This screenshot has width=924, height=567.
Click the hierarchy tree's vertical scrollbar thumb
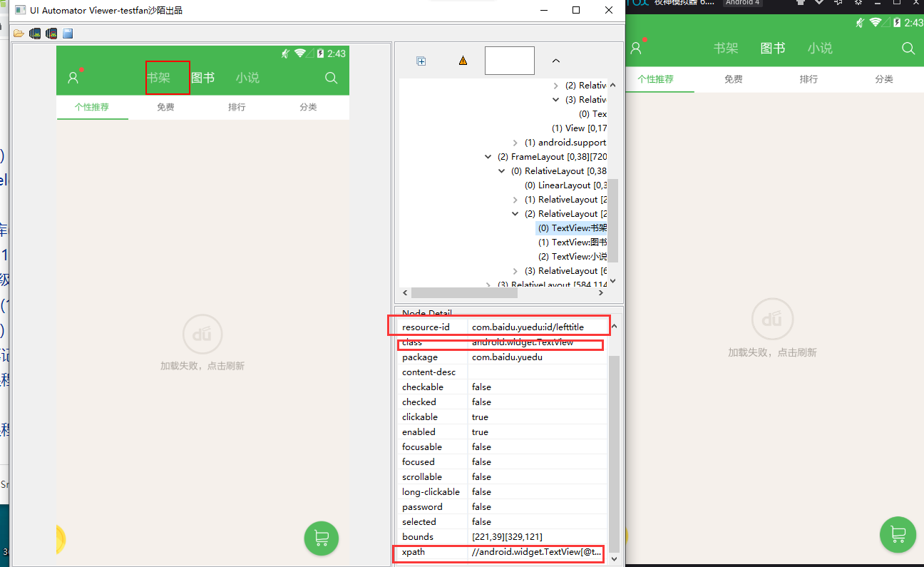tap(612, 220)
